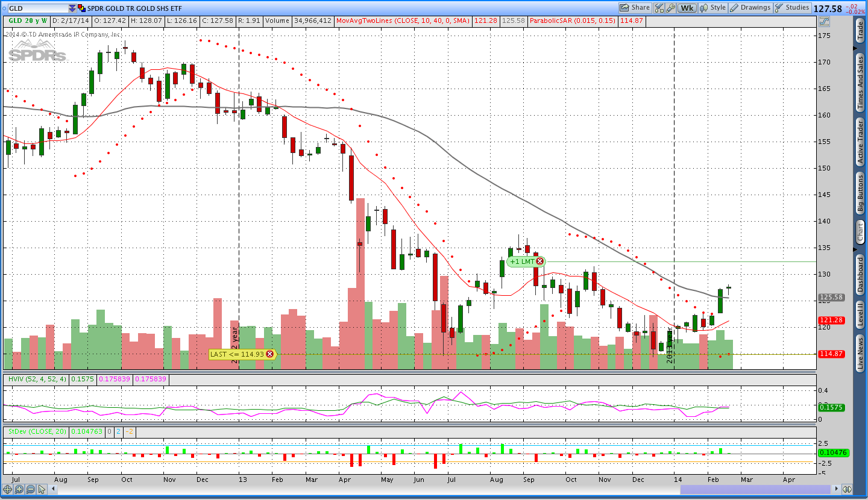Open chart settings wrench icon
The height and width of the screenshot is (500, 868).
(x=670, y=8)
